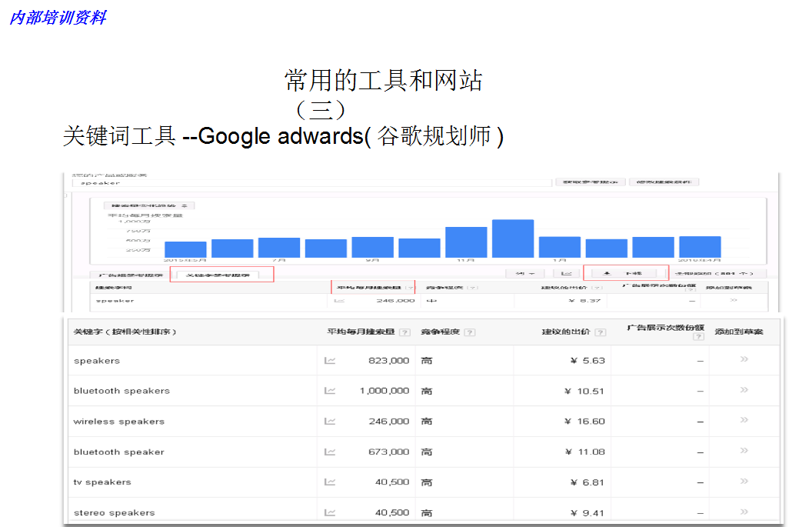The width and height of the screenshot is (812, 527).
Task: Click the add-to-plan chevron for "speakers"
Action: pyautogui.click(x=743, y=359)
